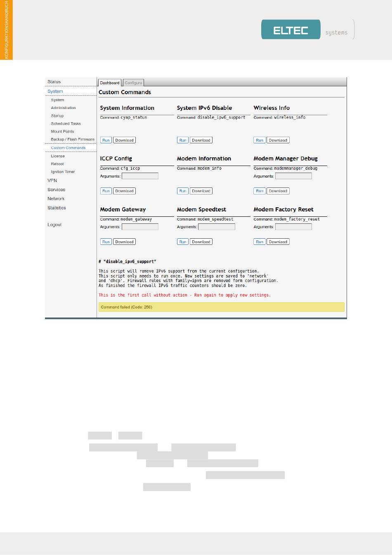Screen dimensions: 392x555
Task: Open the Status menu in sidebar
Action: tap(54, 82)
